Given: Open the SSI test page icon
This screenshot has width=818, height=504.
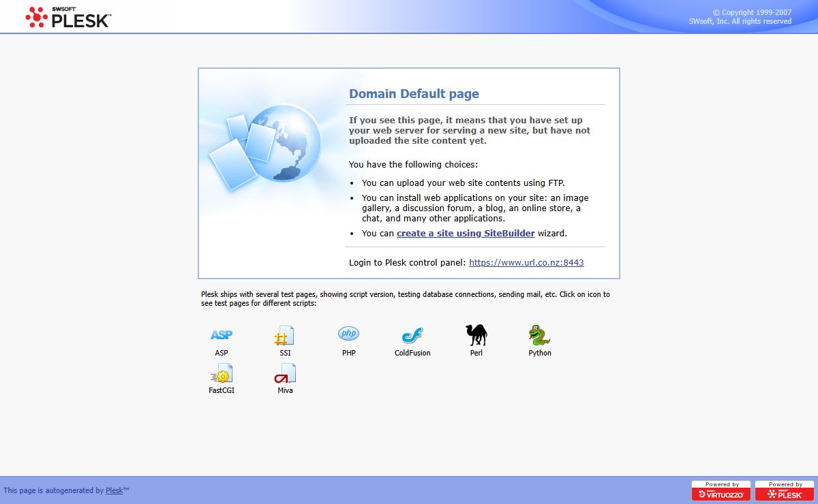Looking at the screenshot, I should pos(284,336).
